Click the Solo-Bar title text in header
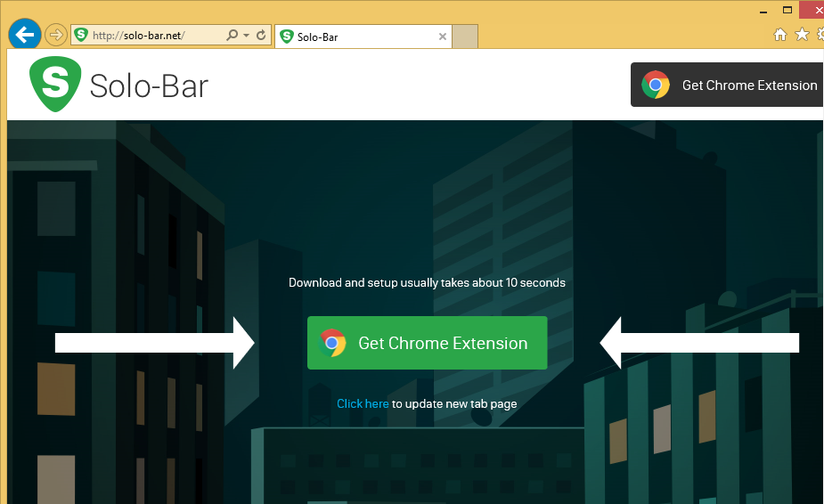Viewport: 824px width, 504px height. point(149,86)
